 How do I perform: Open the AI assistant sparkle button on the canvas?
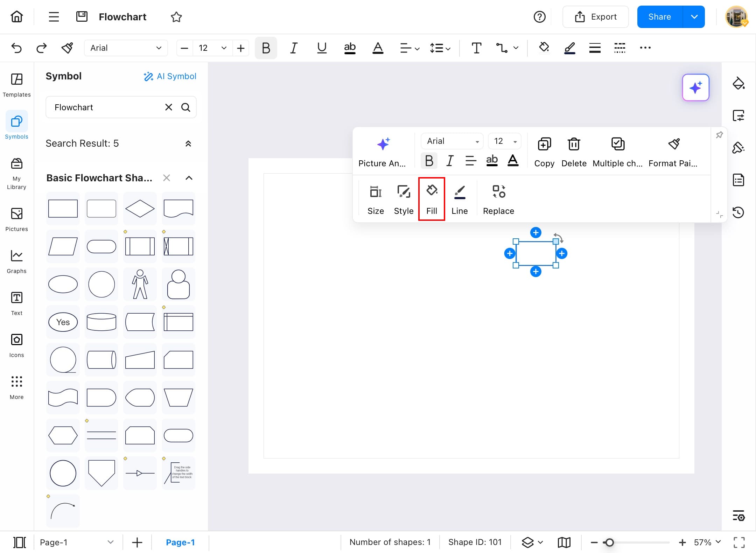click(695, 87)
